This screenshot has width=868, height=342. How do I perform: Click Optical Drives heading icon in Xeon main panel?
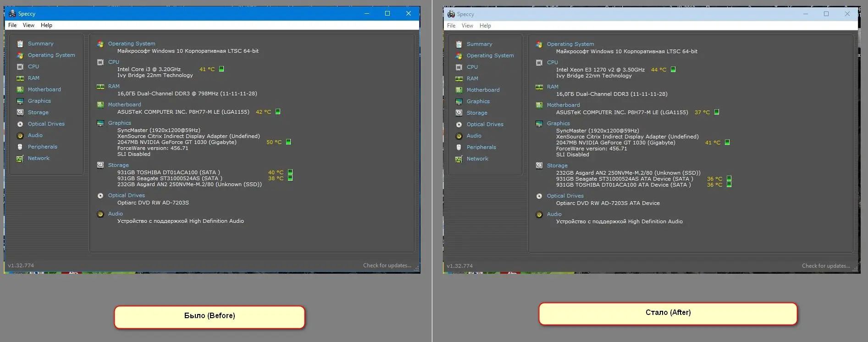coord(539,196)
